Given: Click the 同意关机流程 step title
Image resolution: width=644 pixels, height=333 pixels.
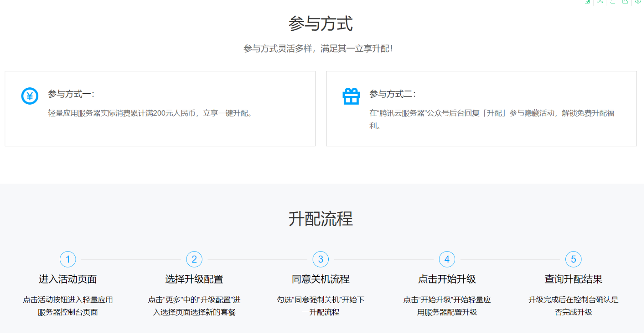Looking at the screenshot, I should coord(321,279).
